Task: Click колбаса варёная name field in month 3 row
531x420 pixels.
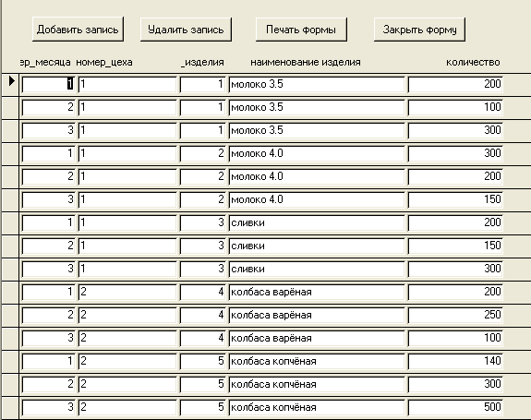Action: (x=317, y=338)
